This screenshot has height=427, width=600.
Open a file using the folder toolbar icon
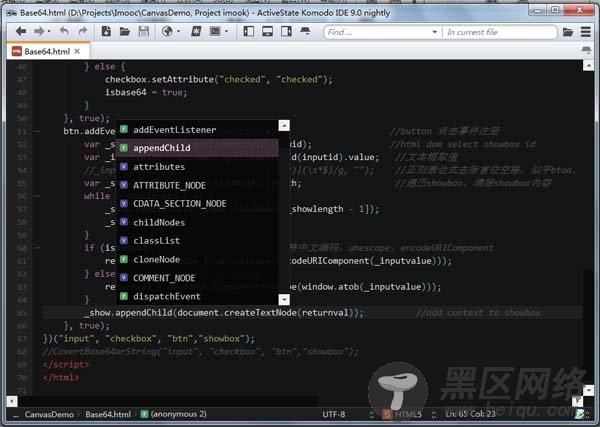[125, 31]
